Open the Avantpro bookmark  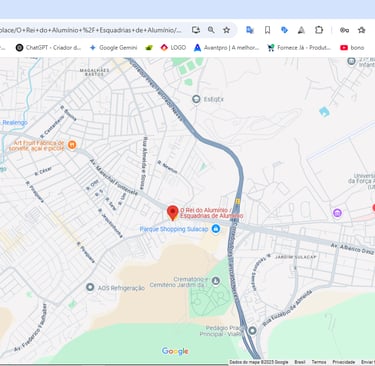click(226, 48)
